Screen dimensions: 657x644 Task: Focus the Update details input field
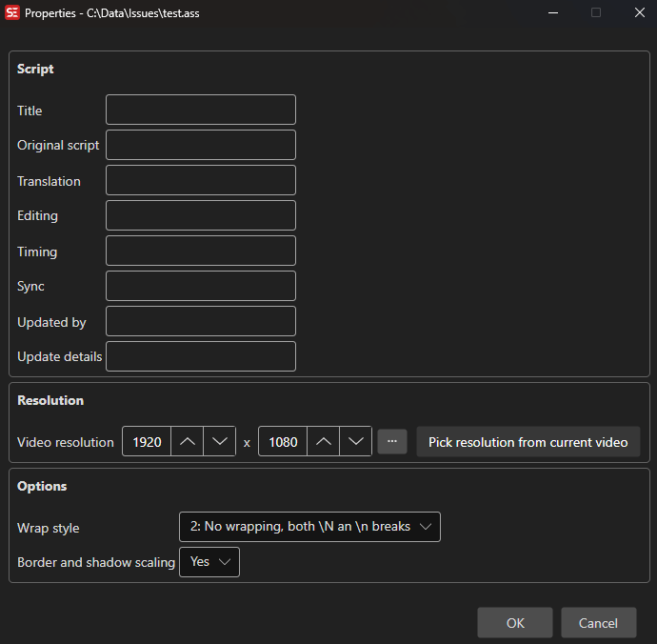coord(201,356)
